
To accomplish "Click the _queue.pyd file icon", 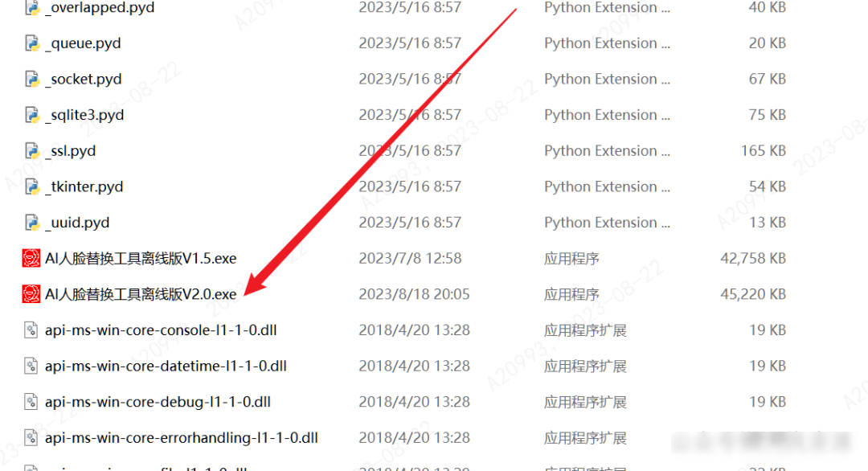I will tap(32, 43).
